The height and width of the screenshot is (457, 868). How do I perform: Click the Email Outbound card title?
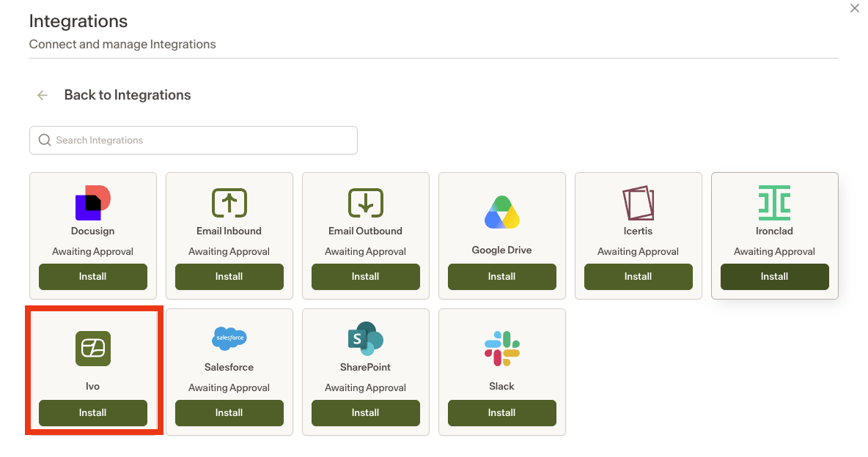click(365, 231)
